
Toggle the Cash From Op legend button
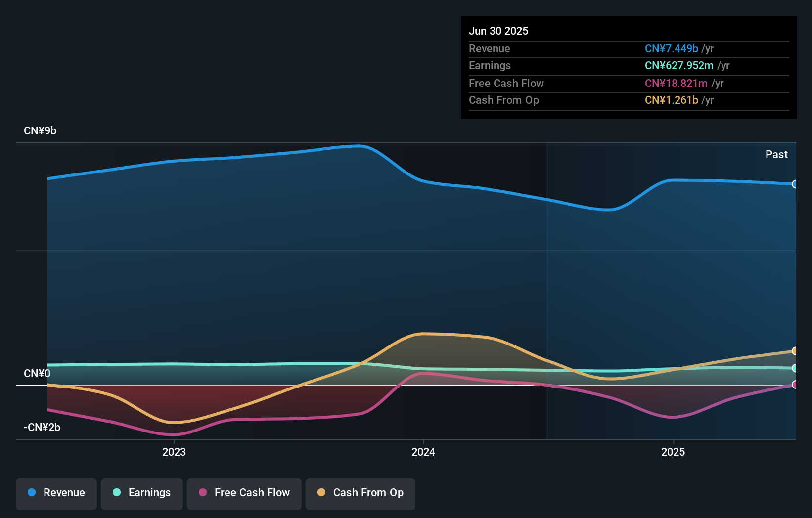[361, 493]
